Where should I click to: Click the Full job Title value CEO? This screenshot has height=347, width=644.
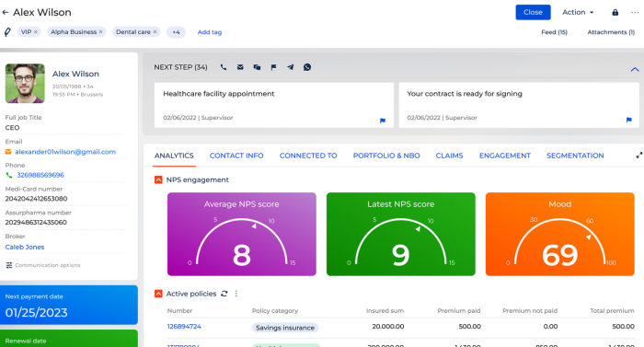12,128
